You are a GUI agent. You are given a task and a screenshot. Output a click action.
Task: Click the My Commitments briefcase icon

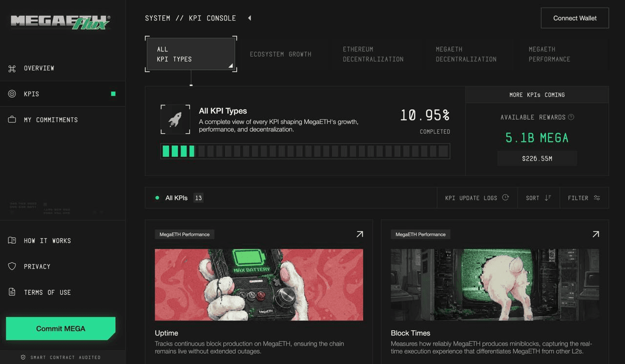pyautogui.click(x=12, y=120)
